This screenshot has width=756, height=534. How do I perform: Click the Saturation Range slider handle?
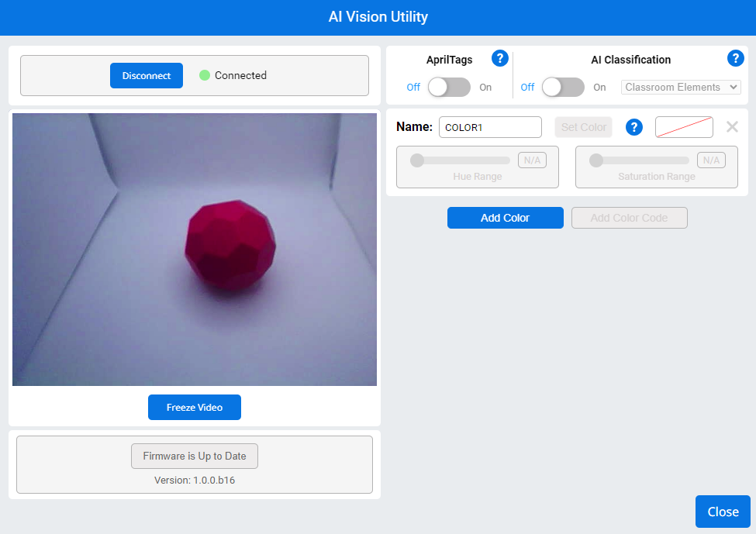coord(597,160)
